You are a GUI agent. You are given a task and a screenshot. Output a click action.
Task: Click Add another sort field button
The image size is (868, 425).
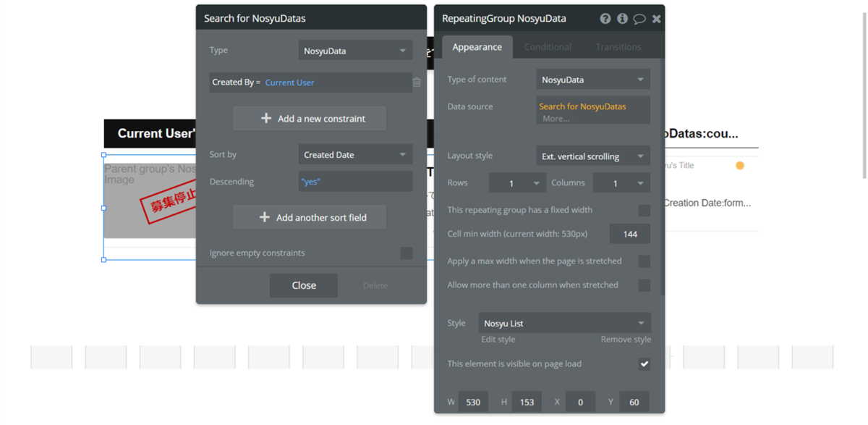coord(310,217)
